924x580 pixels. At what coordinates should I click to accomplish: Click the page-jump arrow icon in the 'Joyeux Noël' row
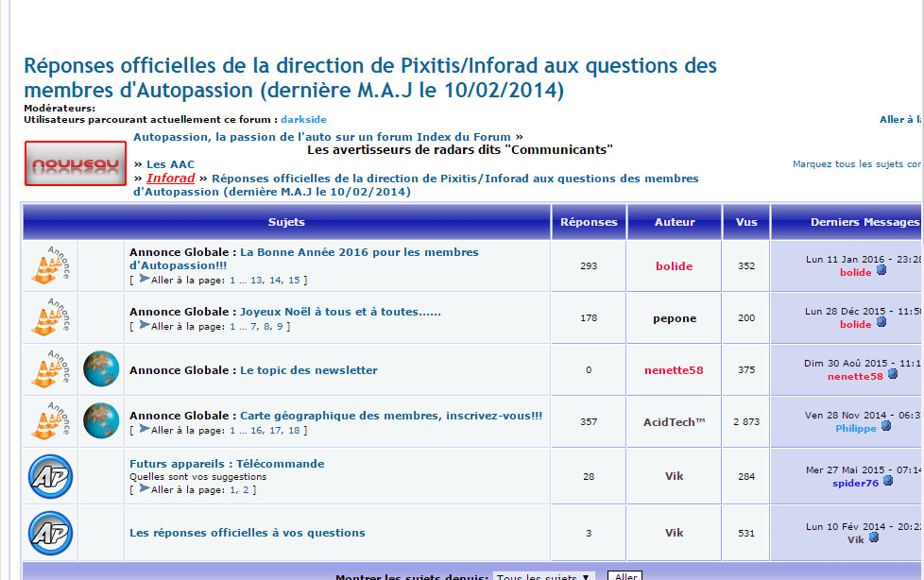[144, 325]
